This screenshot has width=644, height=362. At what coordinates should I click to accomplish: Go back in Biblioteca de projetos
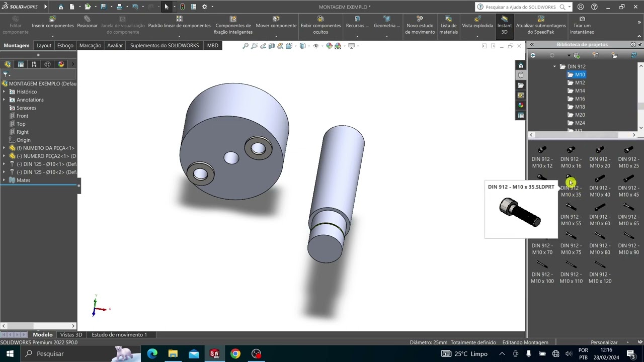coord(533,55)
